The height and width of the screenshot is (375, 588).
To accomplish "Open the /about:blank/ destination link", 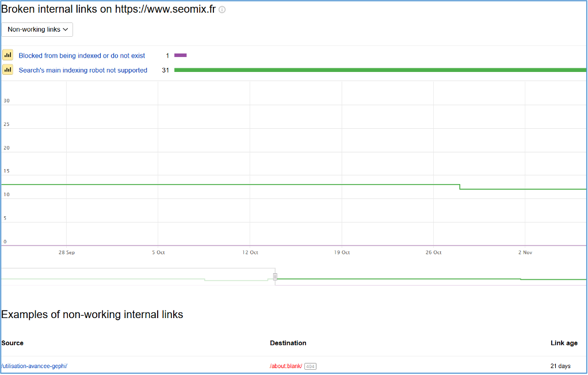I will coord(286,366).
